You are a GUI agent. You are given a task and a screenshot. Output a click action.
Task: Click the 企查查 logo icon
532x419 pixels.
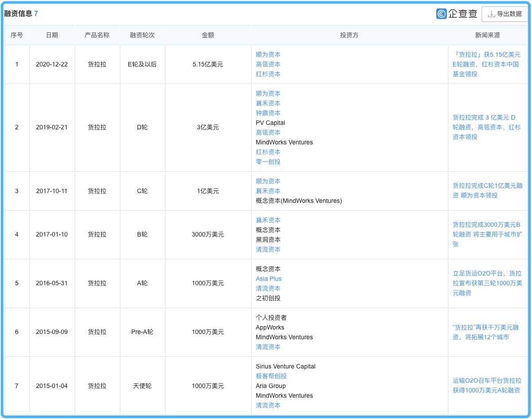point(442,14)
